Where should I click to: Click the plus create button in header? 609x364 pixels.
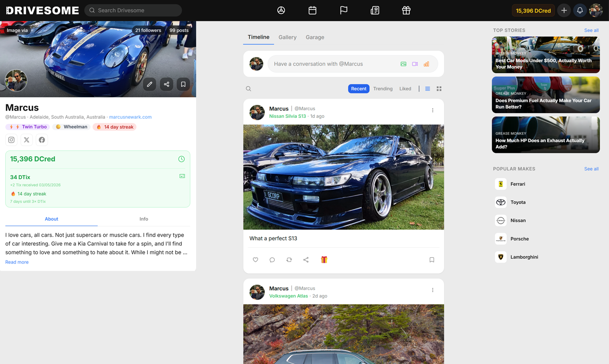click(564, 11)
